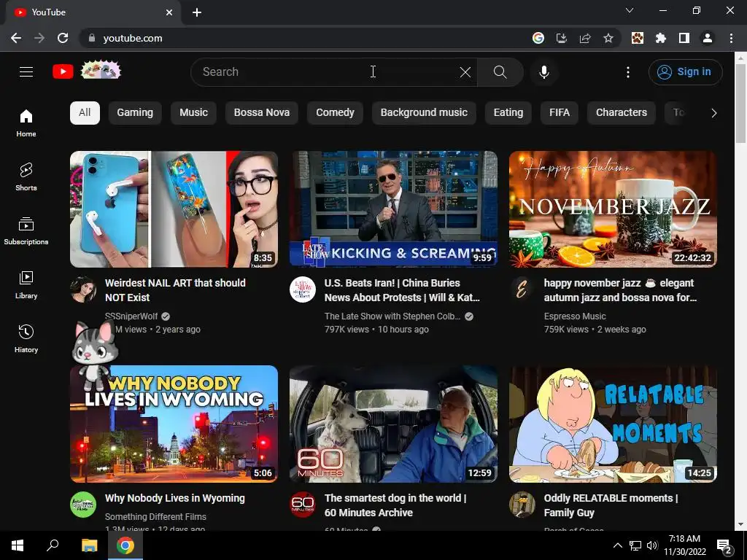Screen dimensions: 747x560
Task: Go back in the browser
Action: tap(16, 38)
